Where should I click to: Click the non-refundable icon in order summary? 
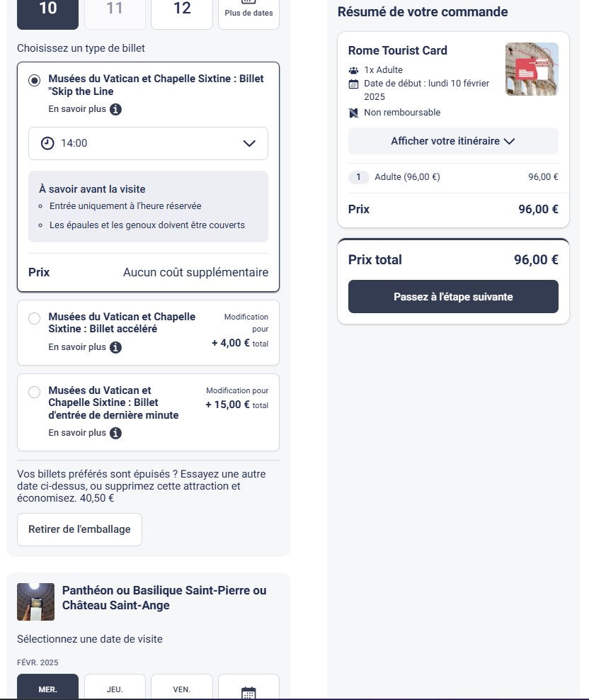point(354,113)
